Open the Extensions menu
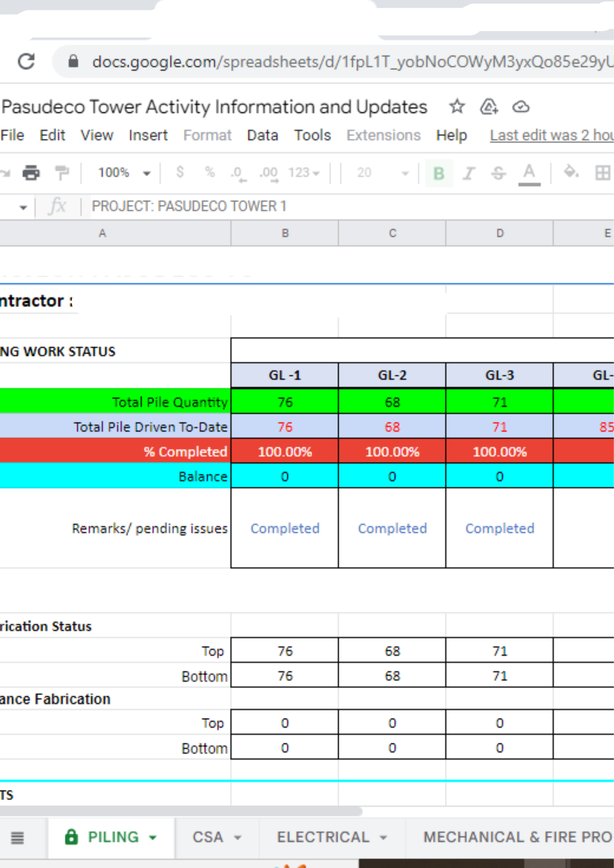Viewport: 614px width, 868px height. pos(383,135)
